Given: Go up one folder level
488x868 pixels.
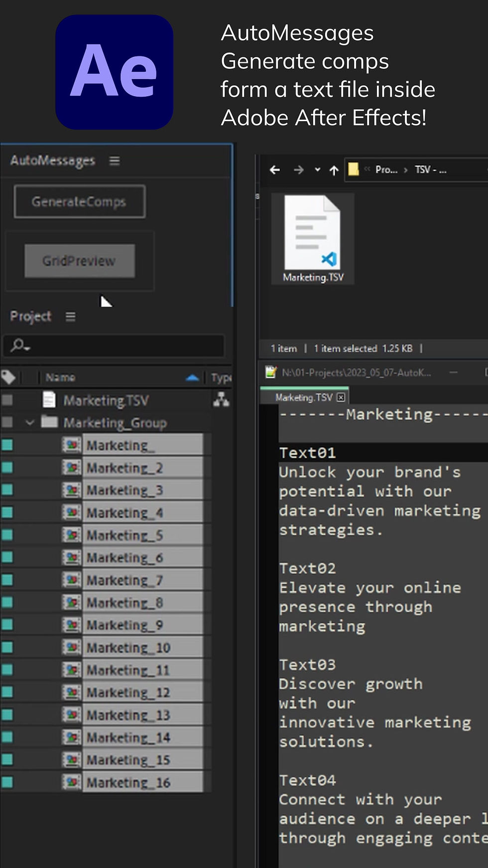Looking at the screenshot, I should (x=334, y=170).
